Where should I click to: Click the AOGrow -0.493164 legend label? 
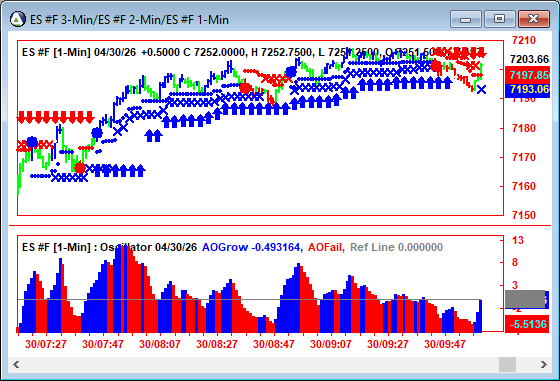pyautogui.click(x=252, y=247)
